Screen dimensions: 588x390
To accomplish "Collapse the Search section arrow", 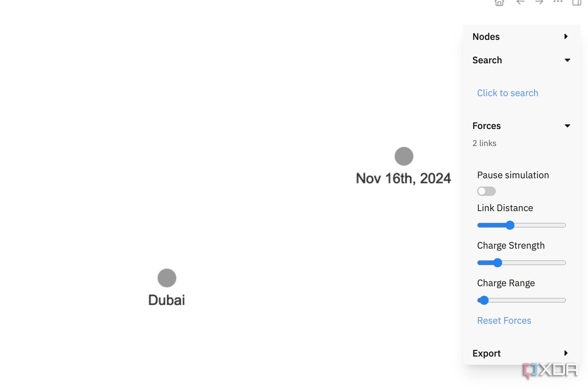I will click(567, 60).
